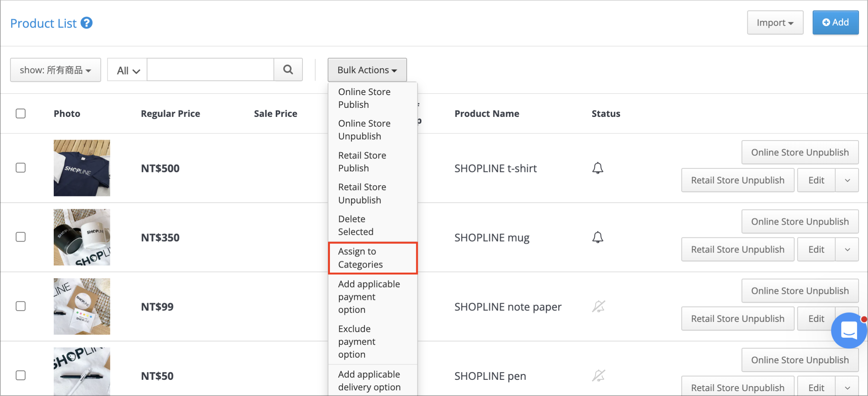Click the bell status icon for SHOPLINE mug
Image resolution: width=868 pixels, height=396 pixels.
coord(597,237)
